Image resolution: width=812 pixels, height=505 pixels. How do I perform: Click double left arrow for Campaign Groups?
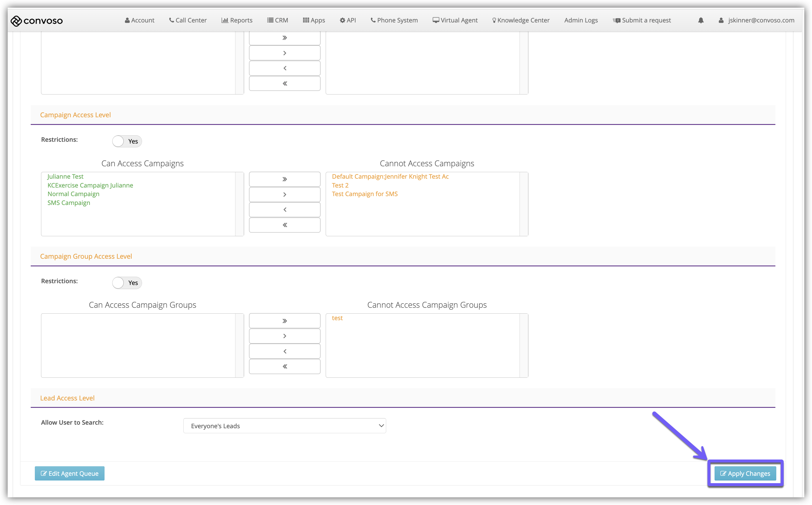click(x=284, y=366)
